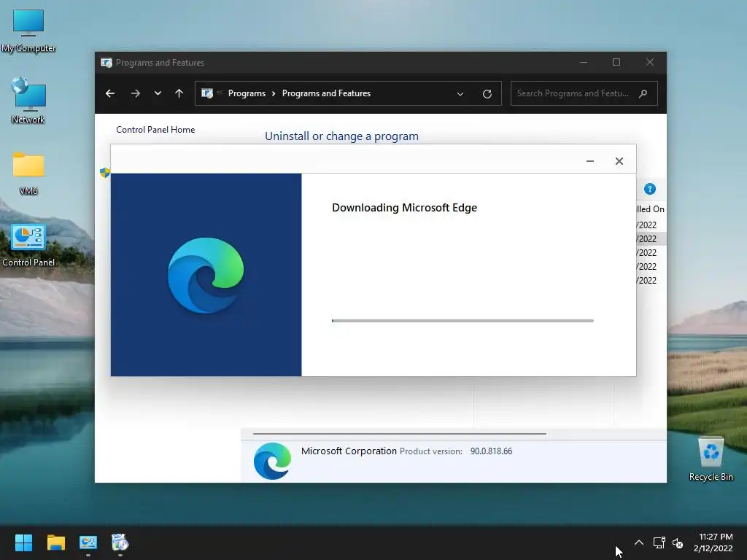
Task: Close the Downloading Microsoft Edge dialog
Action: tap(619, 161)
